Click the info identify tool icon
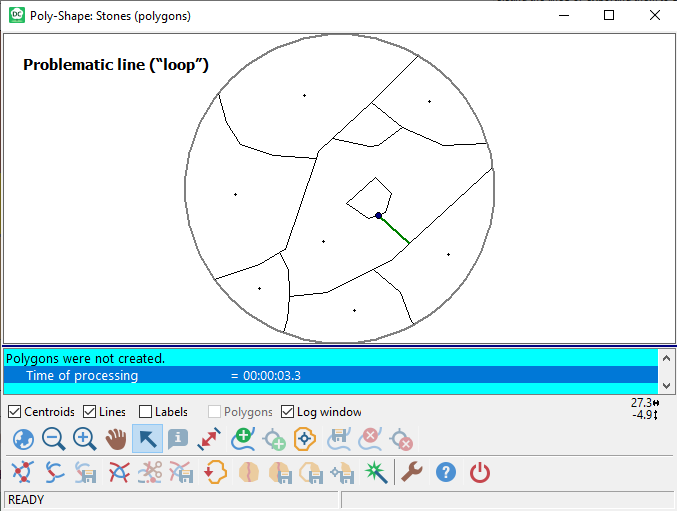The height and width of the screenshot is (511, 677). [178, 439]
